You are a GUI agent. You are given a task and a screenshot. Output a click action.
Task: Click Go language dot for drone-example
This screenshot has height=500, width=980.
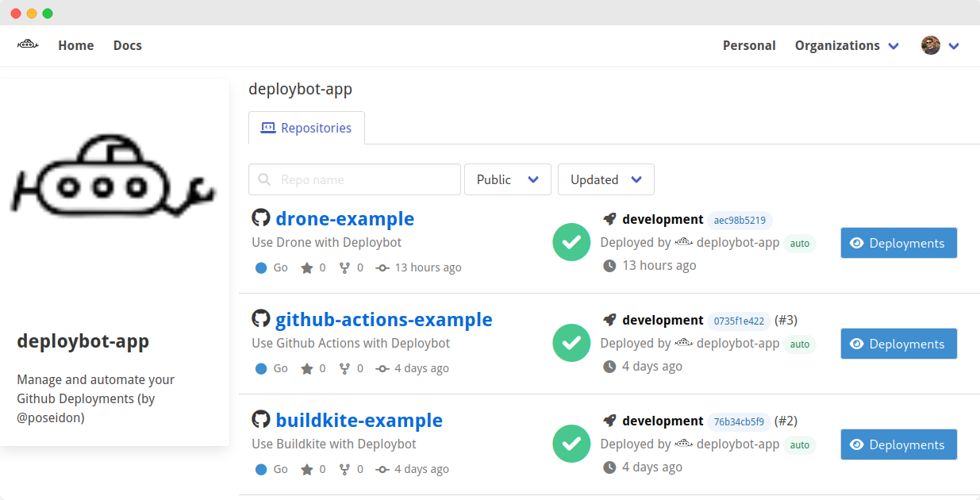coord(261,268)
